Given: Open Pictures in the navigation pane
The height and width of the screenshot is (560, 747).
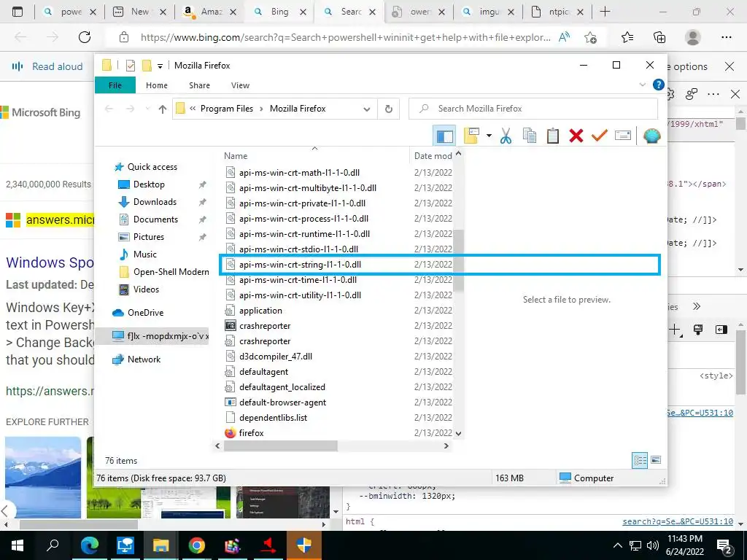Looking at the screenshot, I should [148, 237].
